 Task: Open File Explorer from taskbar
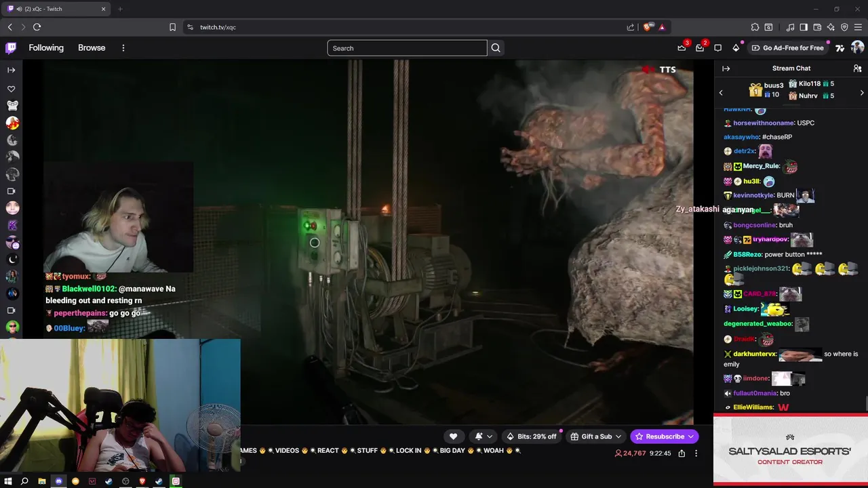(42, 481)
